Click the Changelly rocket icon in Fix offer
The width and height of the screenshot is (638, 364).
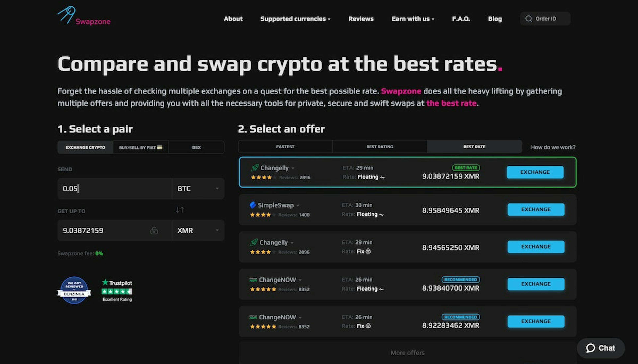(x=254, y=242)
